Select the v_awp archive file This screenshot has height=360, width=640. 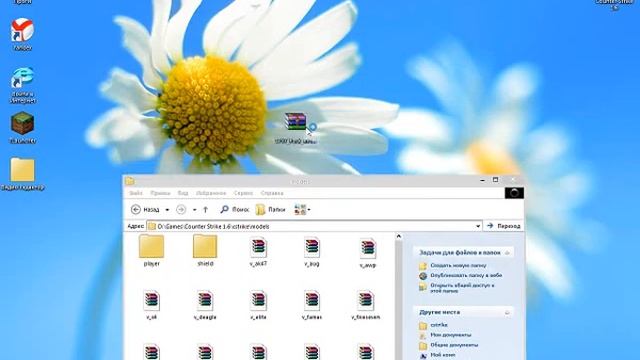[368, 252]
